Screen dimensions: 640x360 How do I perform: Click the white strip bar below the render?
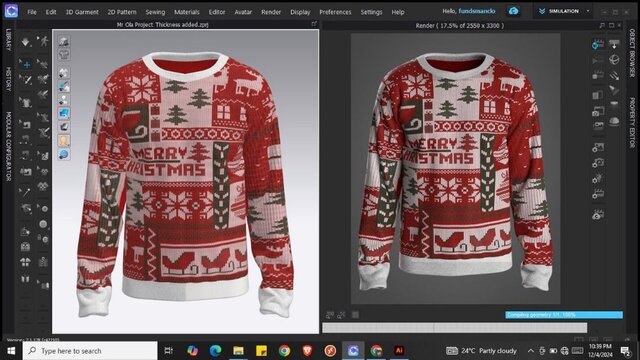pyautogui.click(x=455, y=327)
